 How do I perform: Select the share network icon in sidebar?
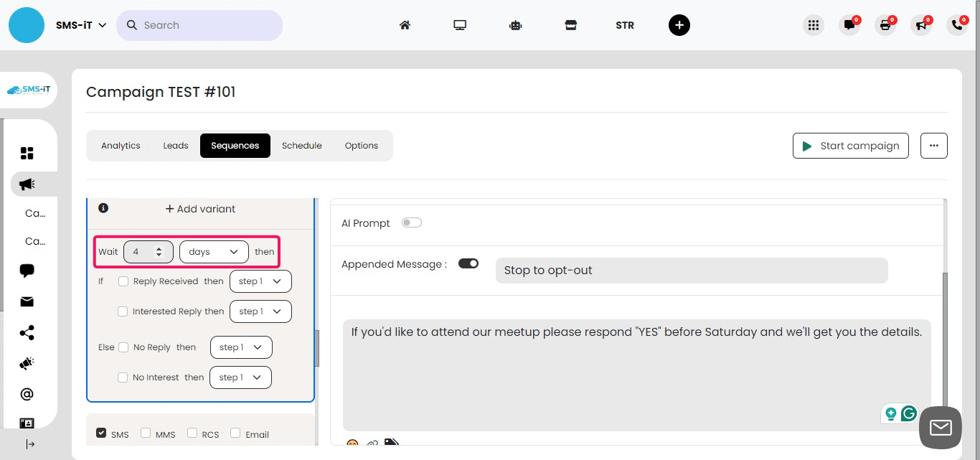tap(27, 332)
